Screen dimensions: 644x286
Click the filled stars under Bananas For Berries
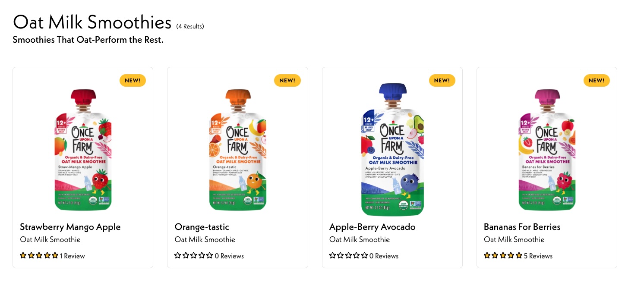[x=503, y=256]
